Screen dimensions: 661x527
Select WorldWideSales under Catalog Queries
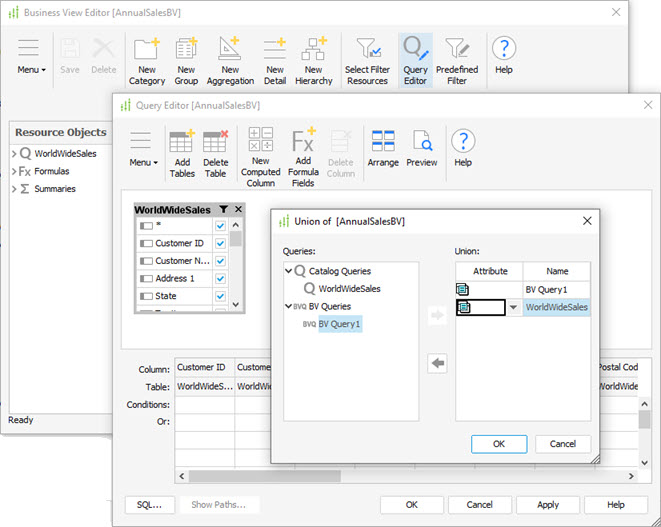pyautogui.click(x=349, y=288)
